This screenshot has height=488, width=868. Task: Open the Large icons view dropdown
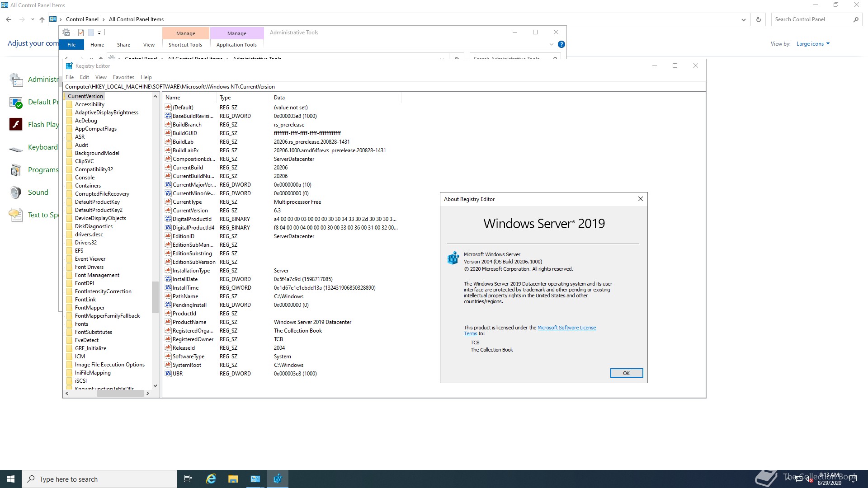(813, 44)
